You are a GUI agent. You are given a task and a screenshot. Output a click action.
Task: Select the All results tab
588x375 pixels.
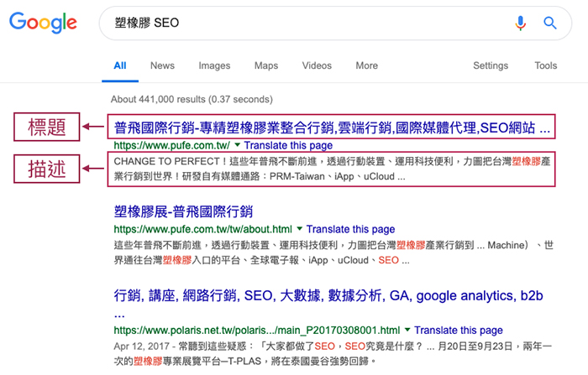(x=120, y=65)
